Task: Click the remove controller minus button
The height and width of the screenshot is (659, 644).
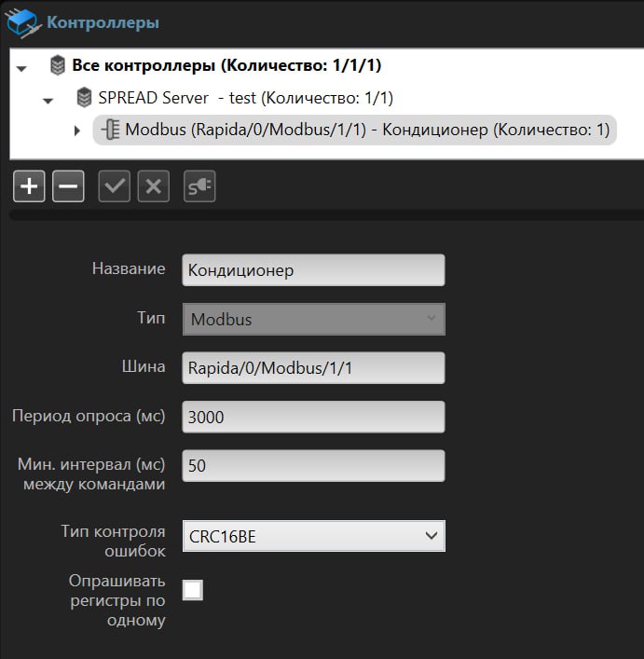Action: click(x=68, y=186)
